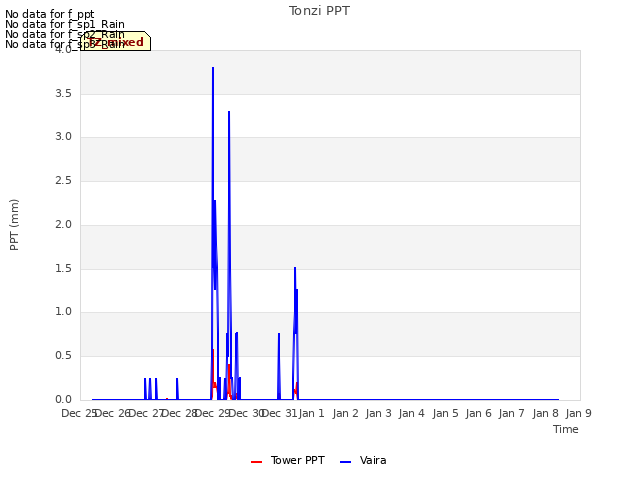Screen dimensions: 640x480
Task: Click the No data for f_sp1_Rain message
Action: tap(64, 24)
